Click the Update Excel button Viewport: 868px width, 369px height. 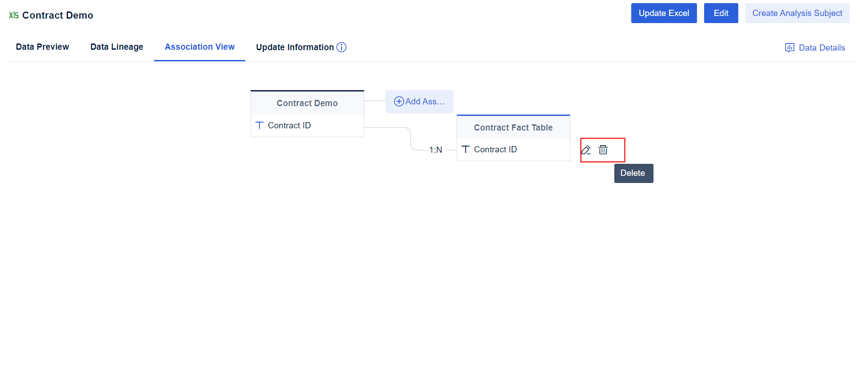click(x=664, y=13)
